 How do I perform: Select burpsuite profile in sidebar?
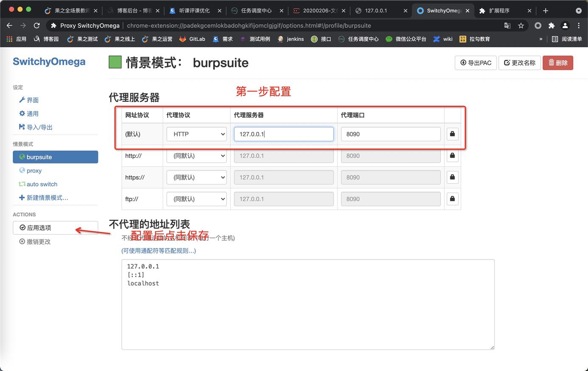click(55, 157)
